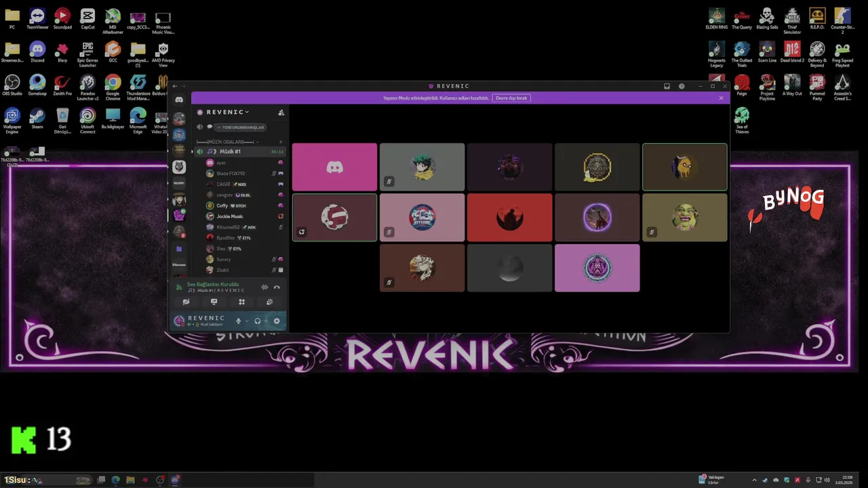Toggle camera in voice panel
Screen dimensions: 868x488
186,302
